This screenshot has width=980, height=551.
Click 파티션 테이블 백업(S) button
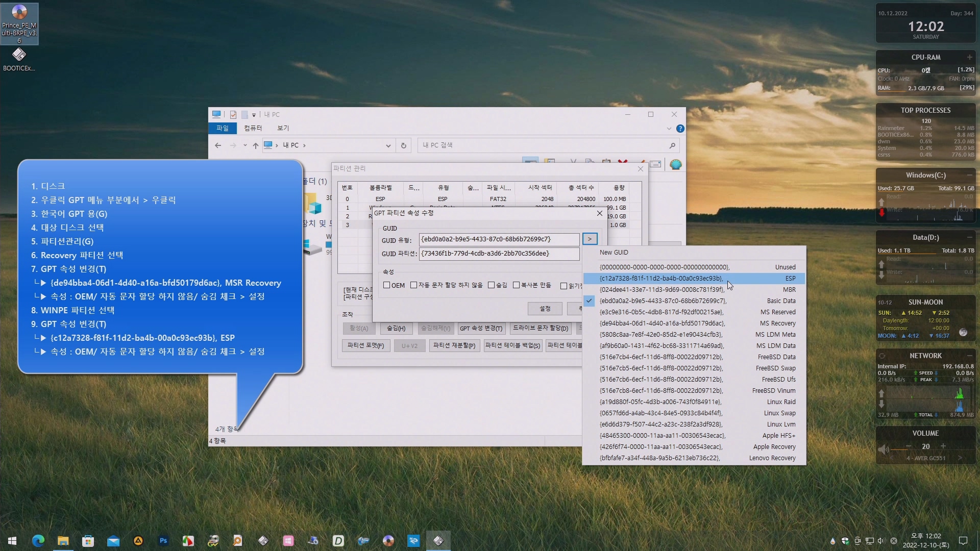click(512, 345)
